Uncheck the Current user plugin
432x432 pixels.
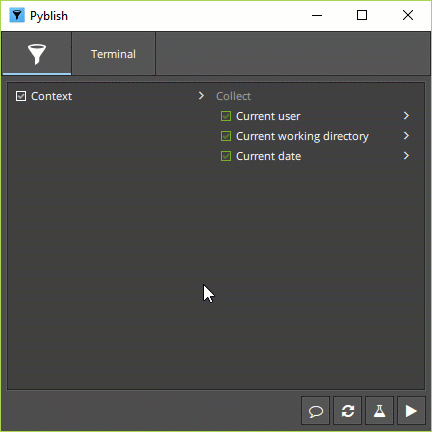pyautogui.click(x=226, y=116)
